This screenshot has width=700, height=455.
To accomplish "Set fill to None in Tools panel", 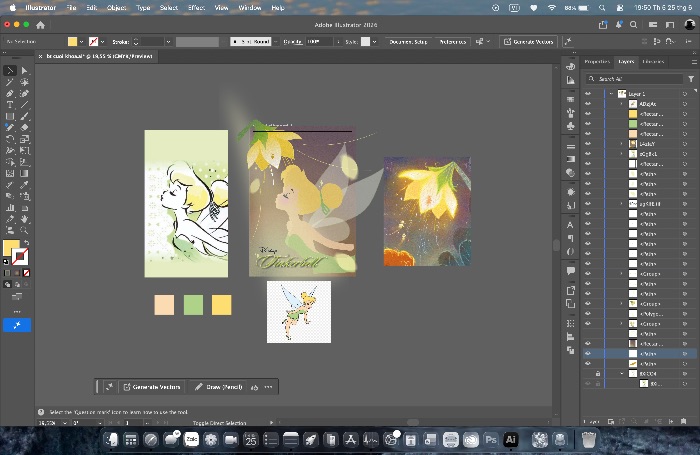I will [26, 273].
